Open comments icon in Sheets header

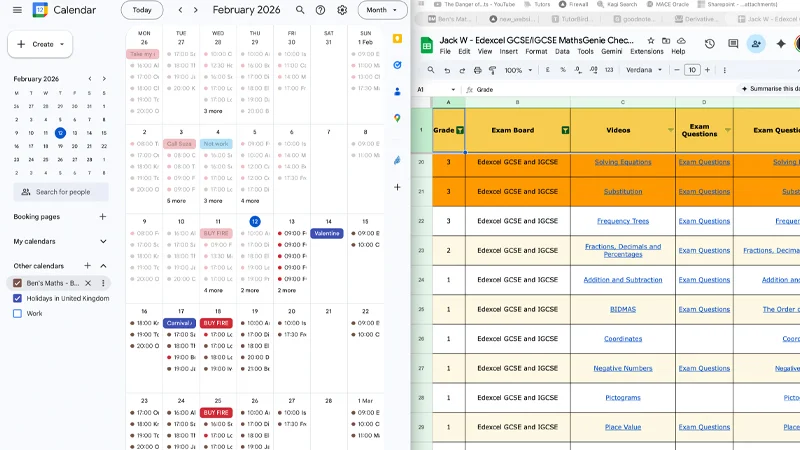tap(733, 44)
